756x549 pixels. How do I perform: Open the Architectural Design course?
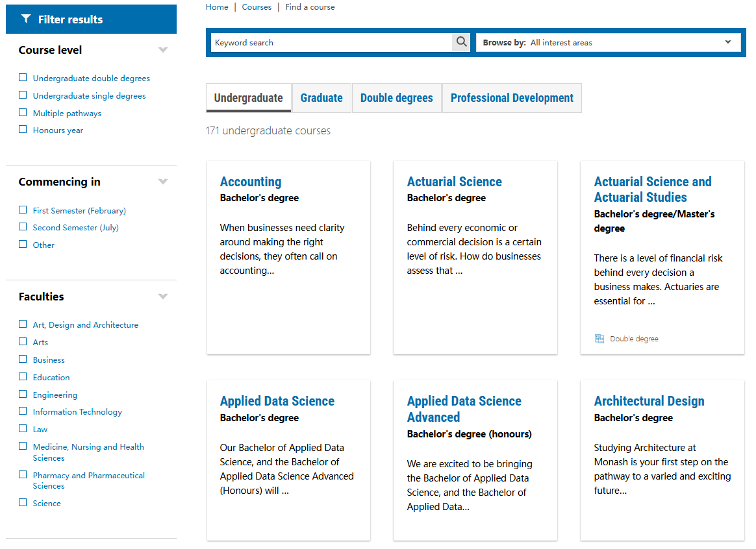(649, 401)
